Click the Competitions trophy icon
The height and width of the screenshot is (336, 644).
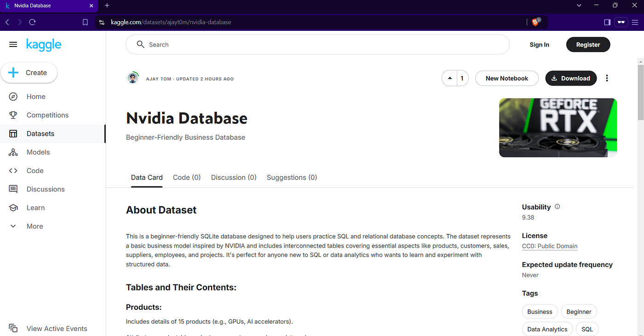13,115
